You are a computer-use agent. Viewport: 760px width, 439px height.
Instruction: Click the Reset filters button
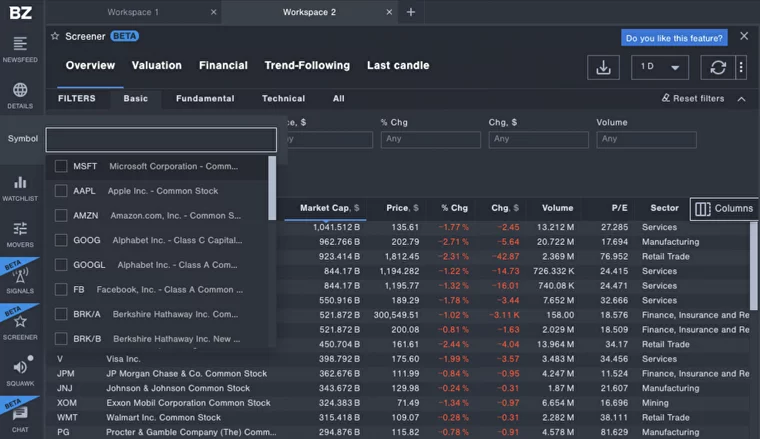[x=693, y=99]
